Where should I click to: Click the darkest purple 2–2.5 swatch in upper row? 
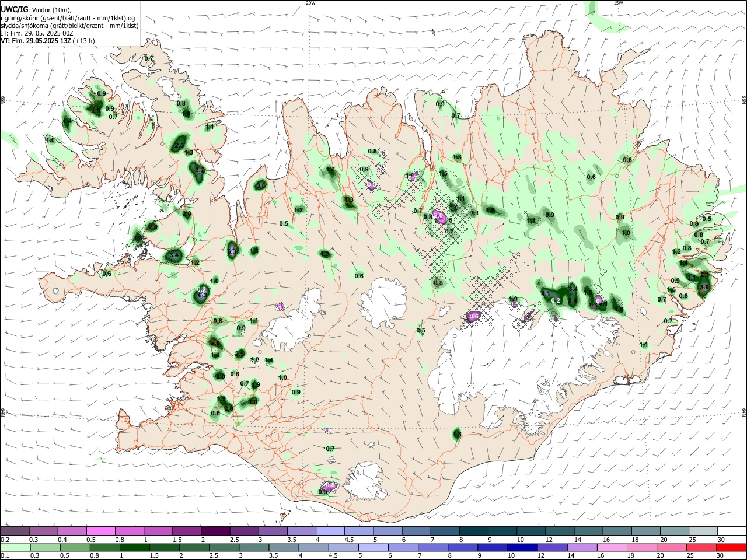click(x=215, y=531)
